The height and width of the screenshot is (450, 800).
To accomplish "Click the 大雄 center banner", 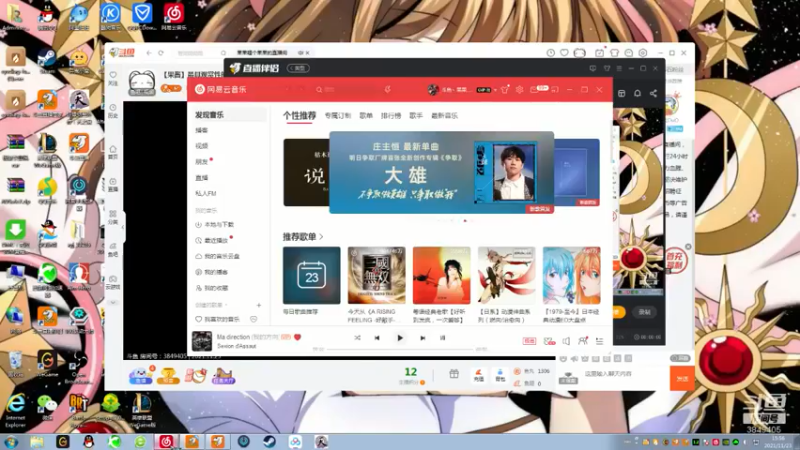I will (x=441, y=172).
